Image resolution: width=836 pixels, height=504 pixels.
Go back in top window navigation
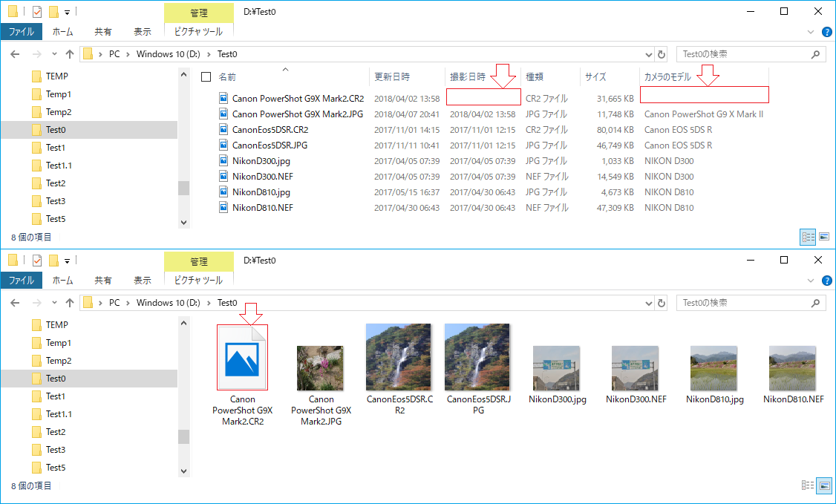tap(15, 54)
